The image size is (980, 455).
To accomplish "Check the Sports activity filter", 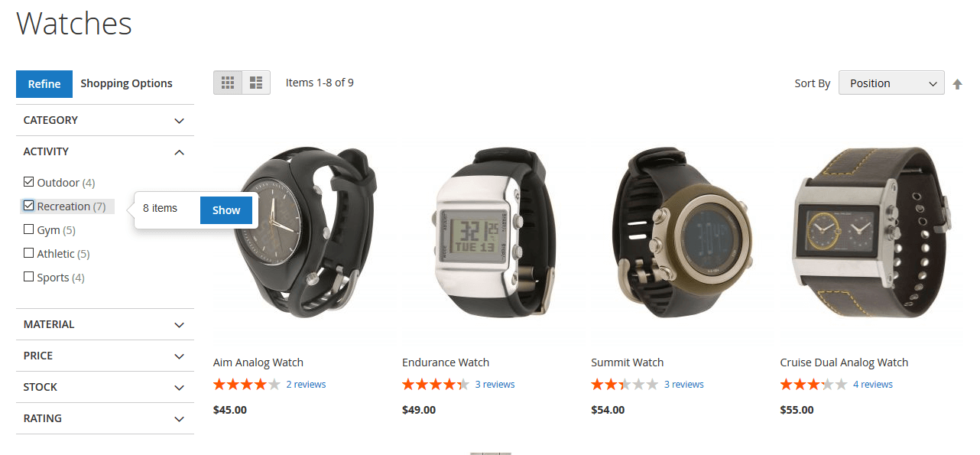I will pyautogui.click(x=29, y=277).
